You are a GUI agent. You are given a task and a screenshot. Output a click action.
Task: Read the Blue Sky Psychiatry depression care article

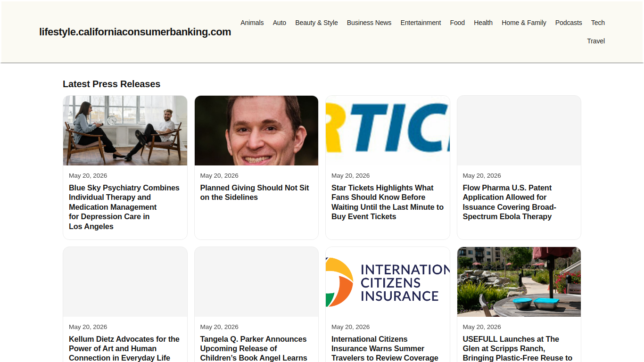coord(124,207)
